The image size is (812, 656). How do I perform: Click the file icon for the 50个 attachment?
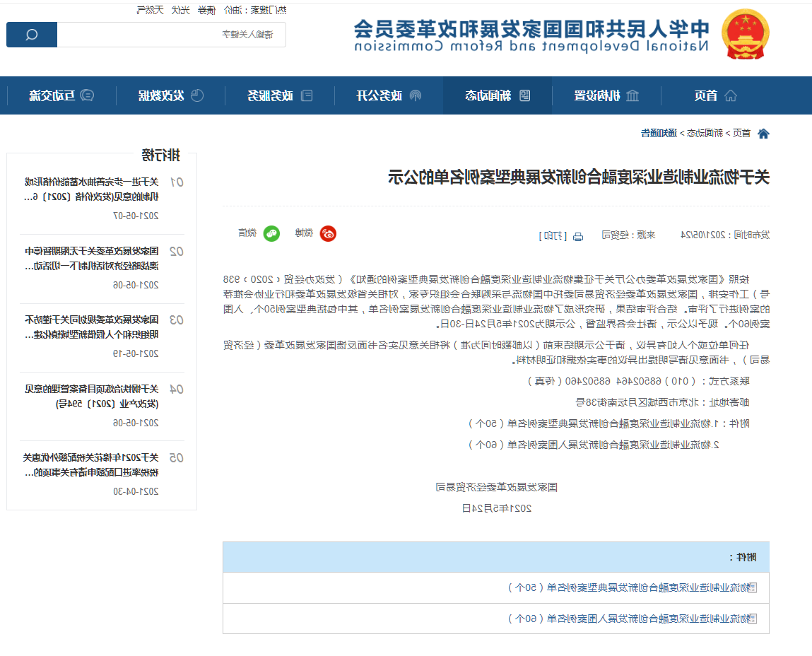pos(752,587)
